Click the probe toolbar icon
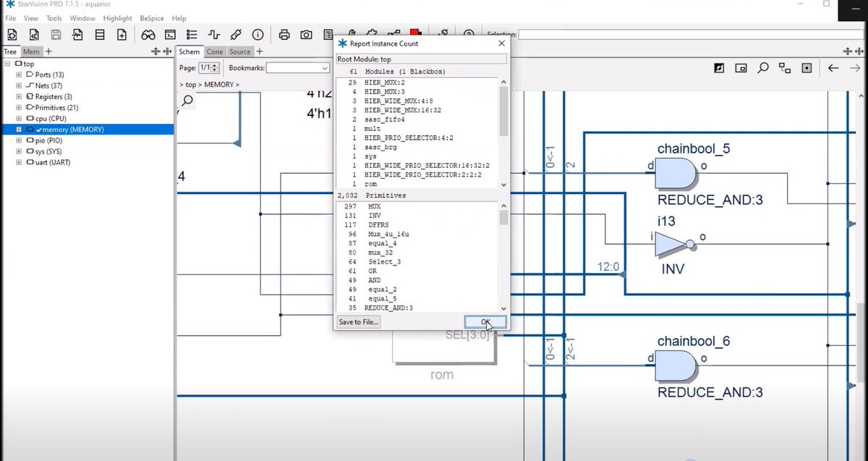The height and width of the screenshot is (461, 868). point(236,34)
